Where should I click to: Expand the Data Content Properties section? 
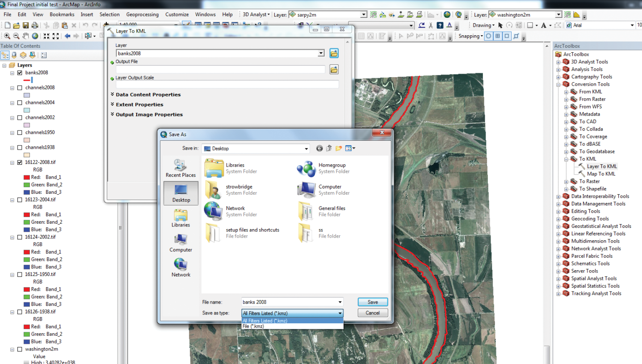pyautogui.click(x=148, y=95)
